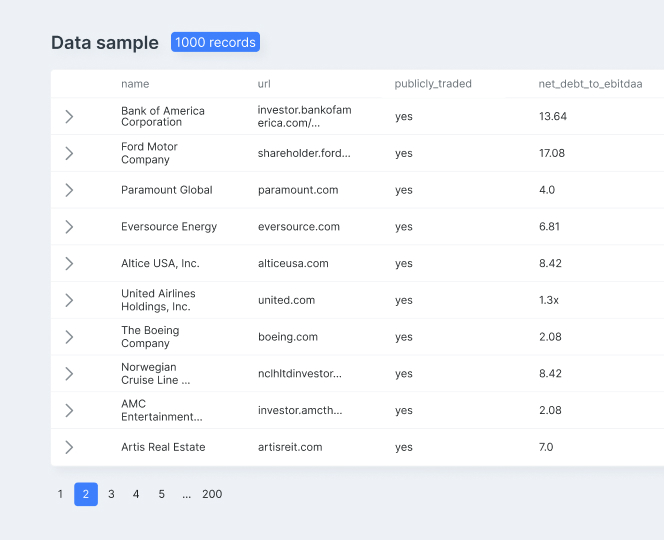This screenshot has width=664, height=540.
Task: Go to page 5
Action: [161, 494]
